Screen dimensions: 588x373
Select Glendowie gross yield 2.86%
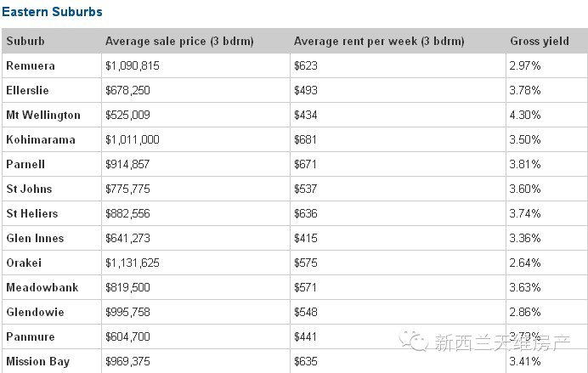coord(524,312)
